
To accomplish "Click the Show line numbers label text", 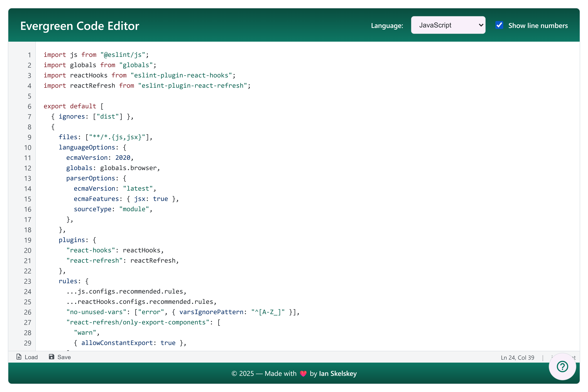I will pyautogui.click(x=538, y=25).
